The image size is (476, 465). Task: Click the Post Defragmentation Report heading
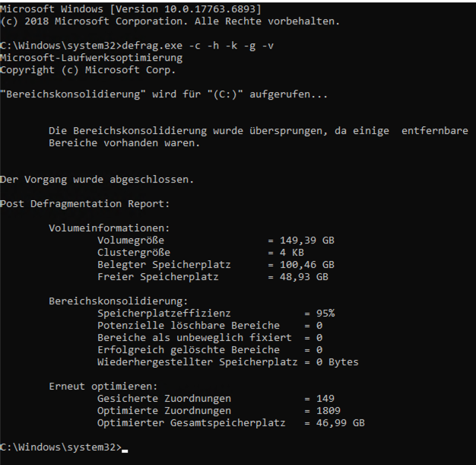tap(85, 204)
